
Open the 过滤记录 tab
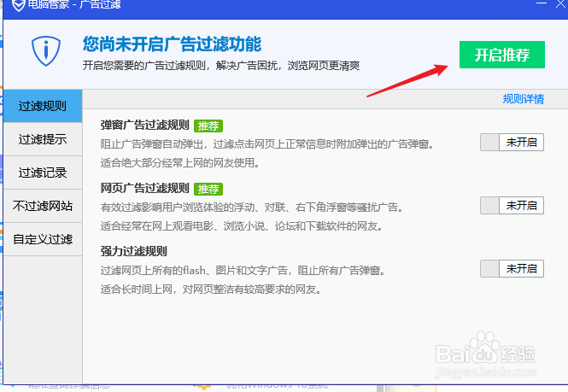coord(43,173)
